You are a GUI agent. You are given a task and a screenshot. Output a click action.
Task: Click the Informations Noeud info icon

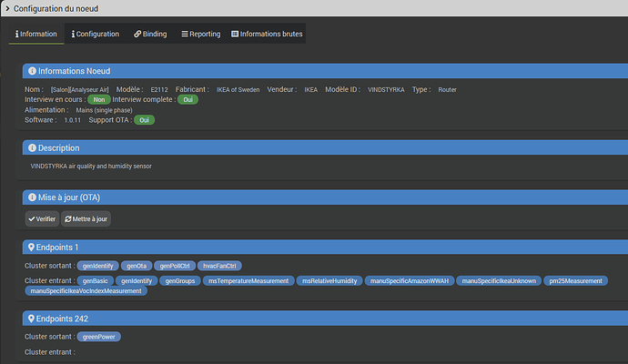pos(32,71)
